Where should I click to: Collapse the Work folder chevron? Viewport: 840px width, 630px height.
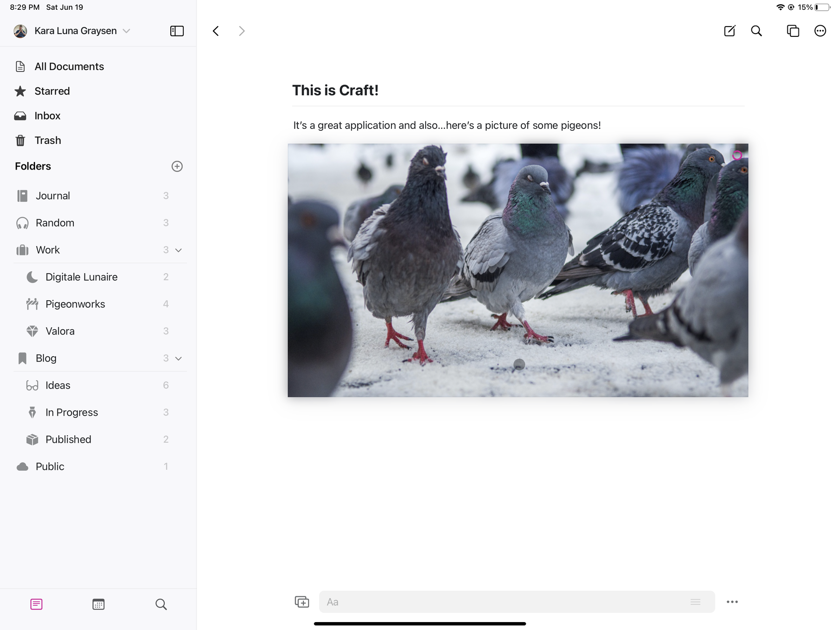[x=178, y=250]
